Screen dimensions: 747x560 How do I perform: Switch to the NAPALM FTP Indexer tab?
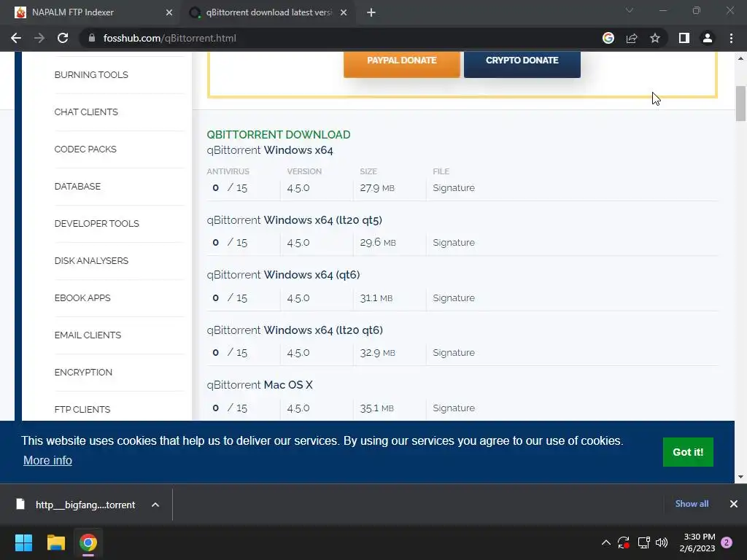[90, 12]
